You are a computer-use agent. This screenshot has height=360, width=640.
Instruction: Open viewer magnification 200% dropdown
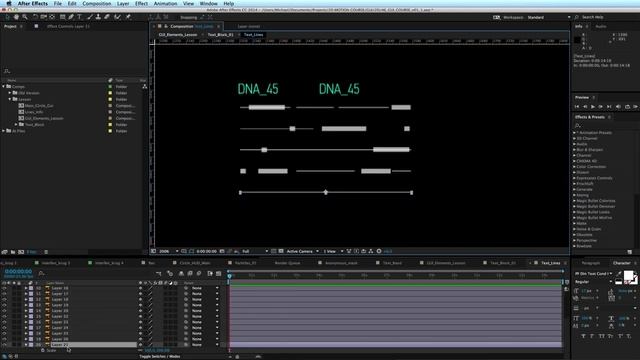coord(169,251)
